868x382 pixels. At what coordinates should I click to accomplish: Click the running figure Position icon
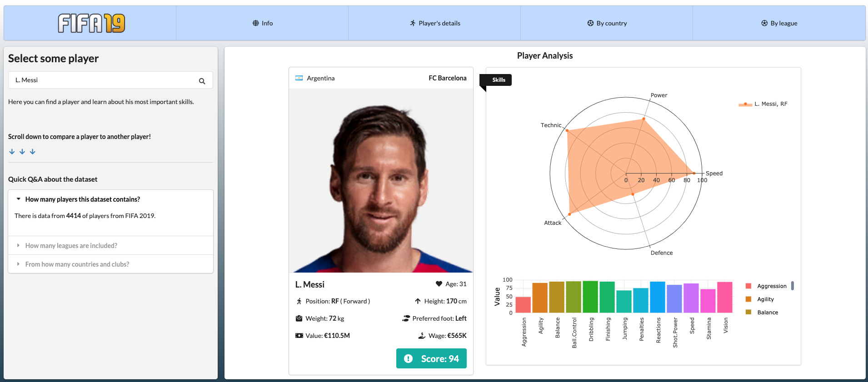(299, 301)
